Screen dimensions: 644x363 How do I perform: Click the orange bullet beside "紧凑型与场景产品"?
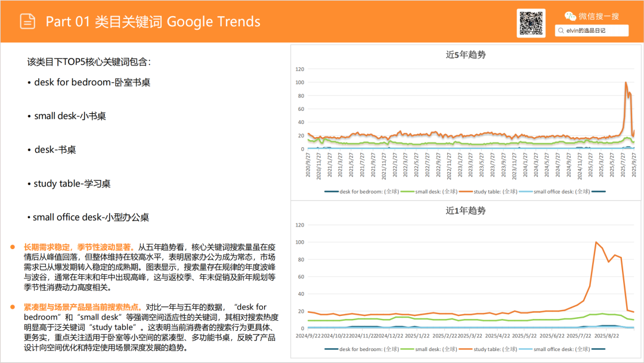tap(12, 307)
